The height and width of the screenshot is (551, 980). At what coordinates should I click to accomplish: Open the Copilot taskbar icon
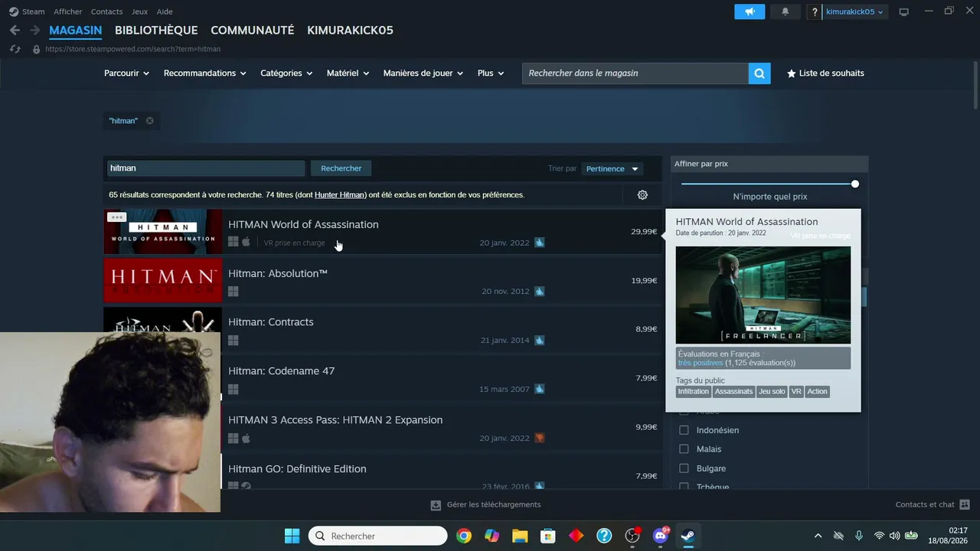(x=492, y=536)
